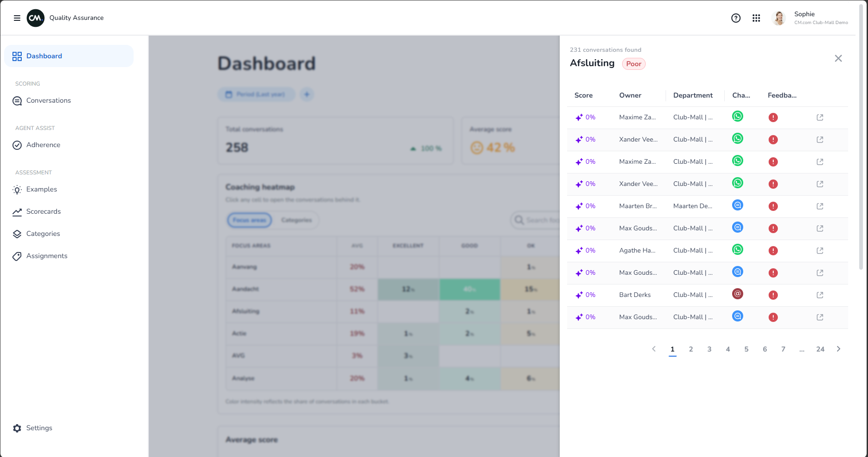
Task: Go to next page of conversations
Action: pos(838,349)
